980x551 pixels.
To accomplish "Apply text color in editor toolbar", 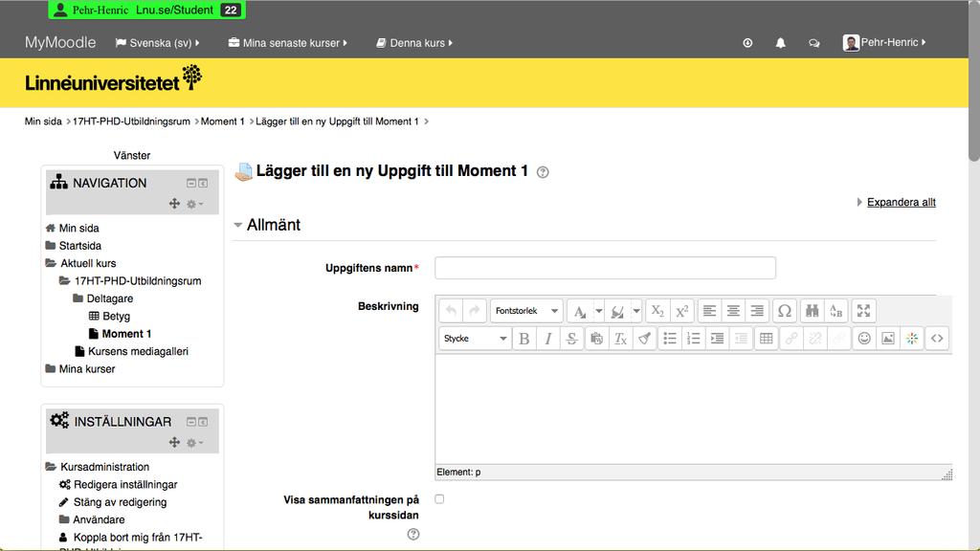I will pos(580,311).
